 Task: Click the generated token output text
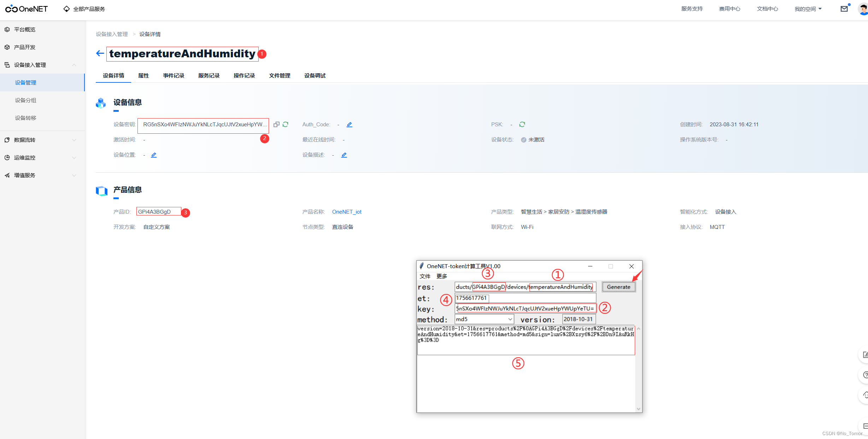(526, 334)
